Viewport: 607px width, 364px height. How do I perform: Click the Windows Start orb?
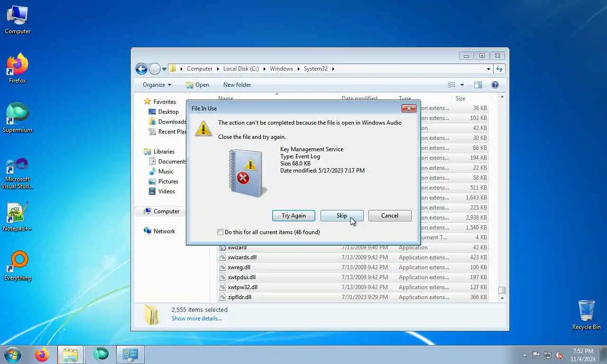[13, 355]
